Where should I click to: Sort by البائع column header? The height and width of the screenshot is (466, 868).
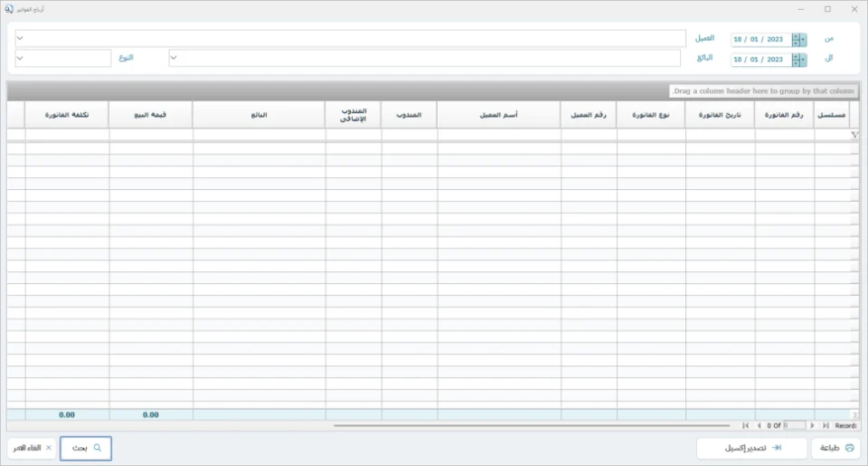[x=259, y=115]
